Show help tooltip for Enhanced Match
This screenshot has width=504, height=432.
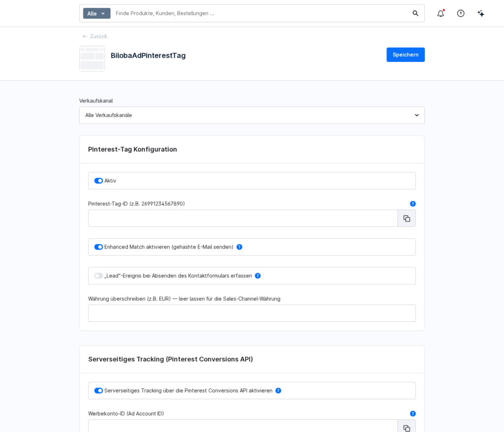click(x=240, y=247)
